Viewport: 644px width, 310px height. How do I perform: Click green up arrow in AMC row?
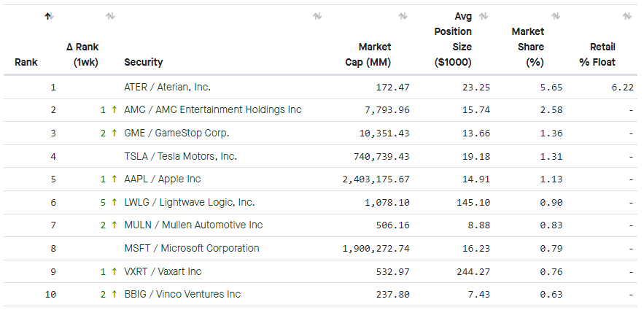click(114, 110)
